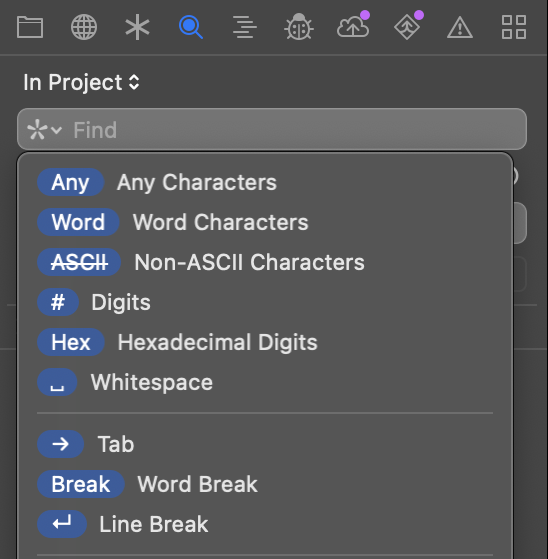548x559 pixels.
Task: Collapse the wildcard pattern dropdown in Find
Action: (x=45, y=130)
